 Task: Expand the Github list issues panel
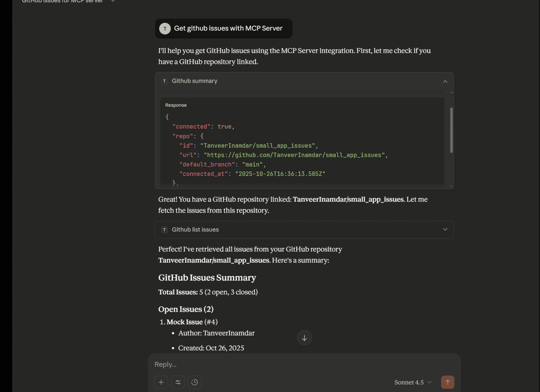point(445,230)
